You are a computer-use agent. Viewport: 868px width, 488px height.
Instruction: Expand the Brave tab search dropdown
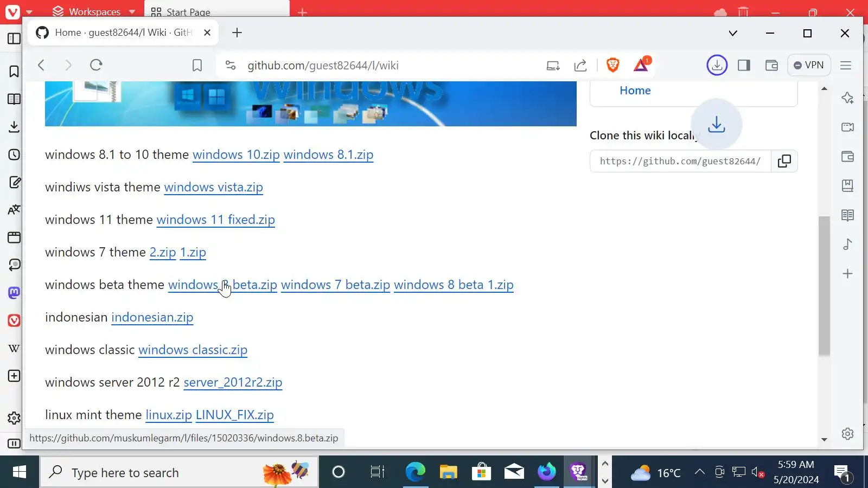click(733, 33)
